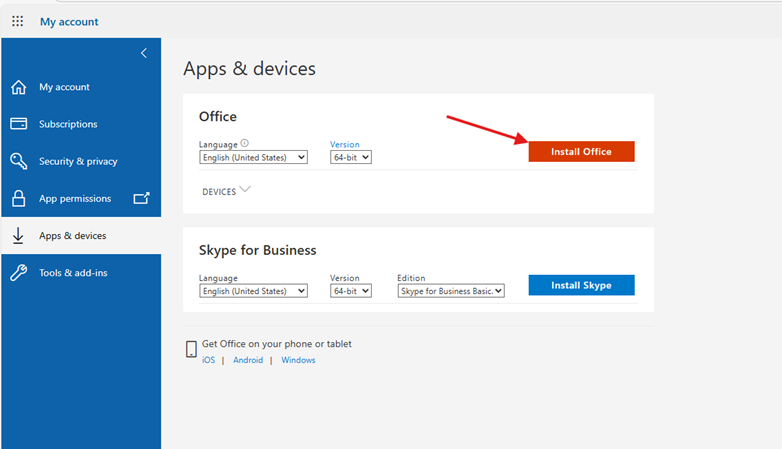
Task: Click the Security & privacy key icon
Action: point(18,161)
